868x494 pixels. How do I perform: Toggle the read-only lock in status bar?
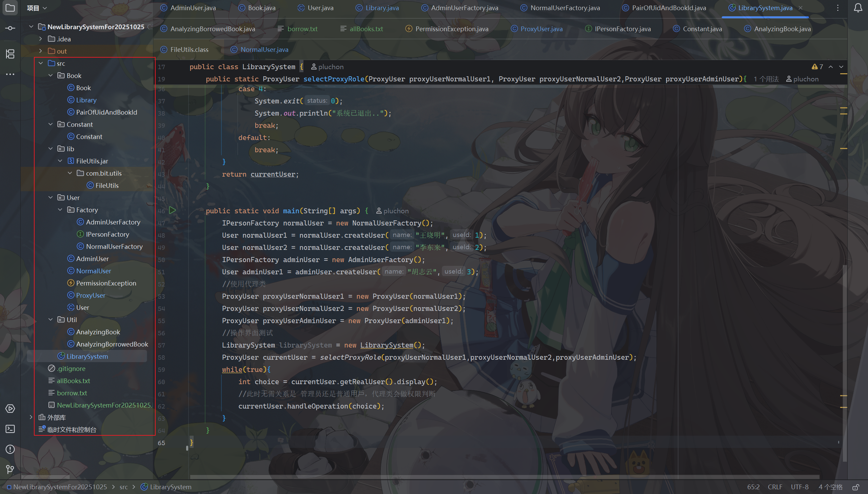[x=855, y=487]
